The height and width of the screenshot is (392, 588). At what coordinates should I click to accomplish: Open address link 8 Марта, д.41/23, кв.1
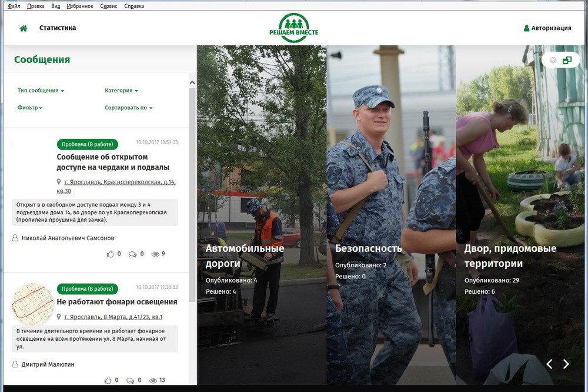[113, 317]
